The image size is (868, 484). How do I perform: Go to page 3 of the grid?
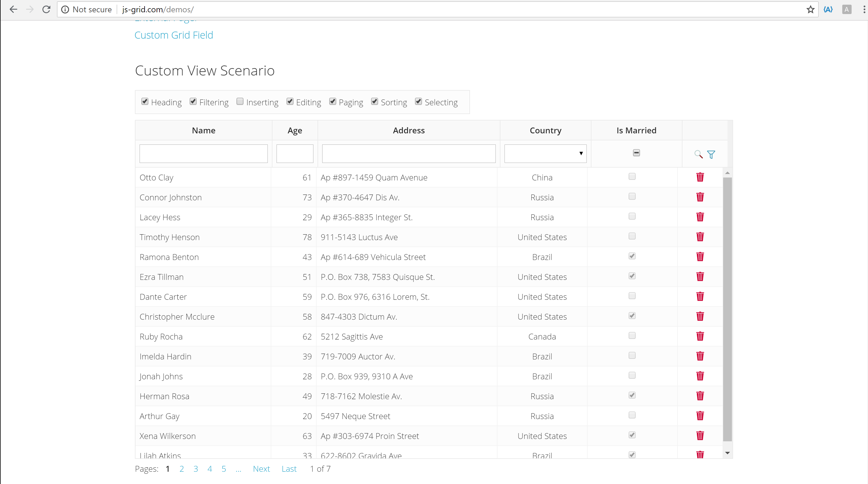[195, 469]
